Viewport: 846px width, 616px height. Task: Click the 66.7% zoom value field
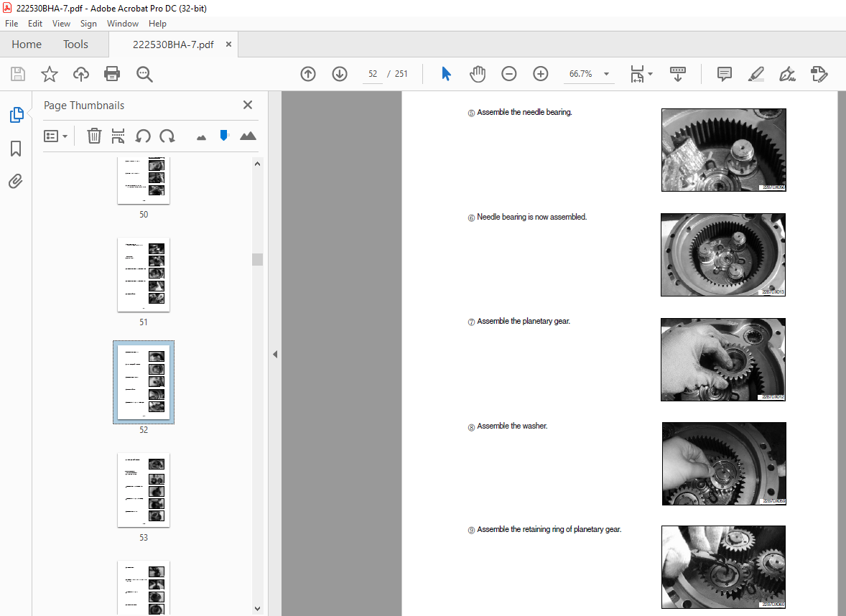580,74
